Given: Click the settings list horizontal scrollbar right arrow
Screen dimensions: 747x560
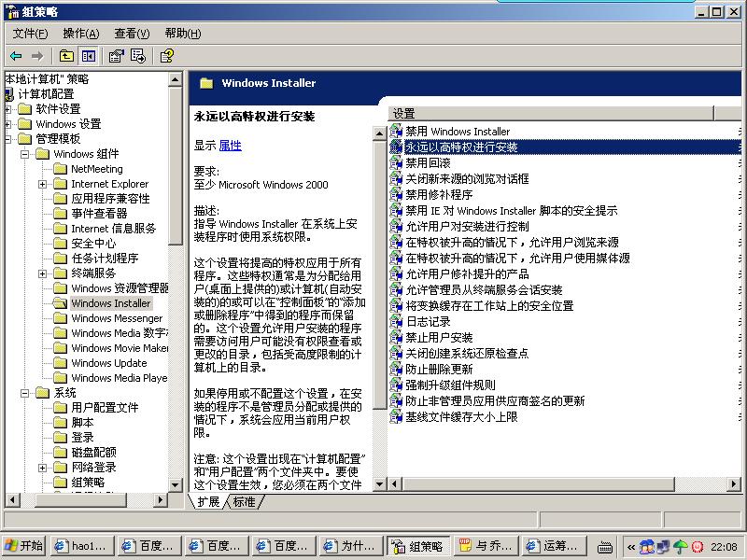Looking at the screenshot, I should coord(734,484).
